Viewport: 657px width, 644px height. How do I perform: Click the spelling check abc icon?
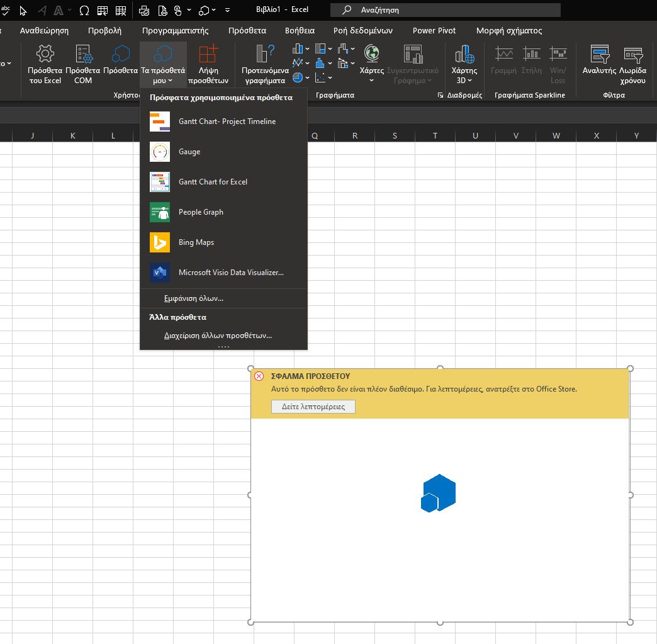[6, 10]
